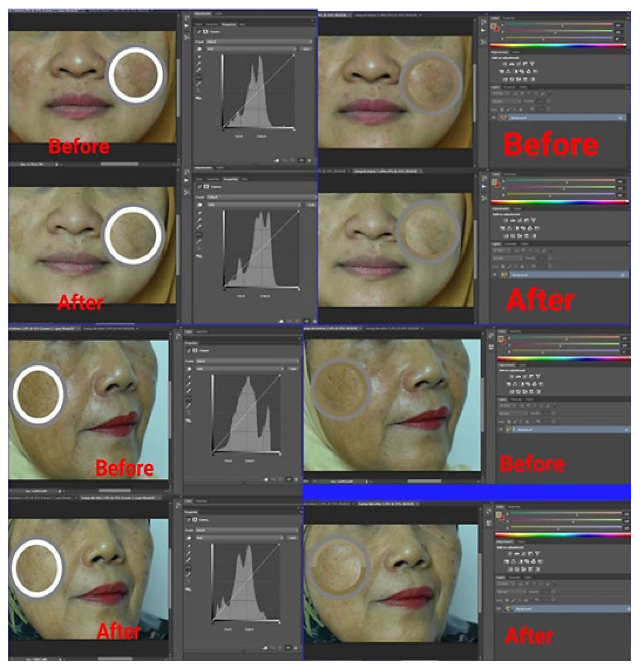Viewport: 640px width, 672px height.
Task: Click Curves adjustment icon in top-right Before Adjustments panel
Action: (x=519, y=64)
